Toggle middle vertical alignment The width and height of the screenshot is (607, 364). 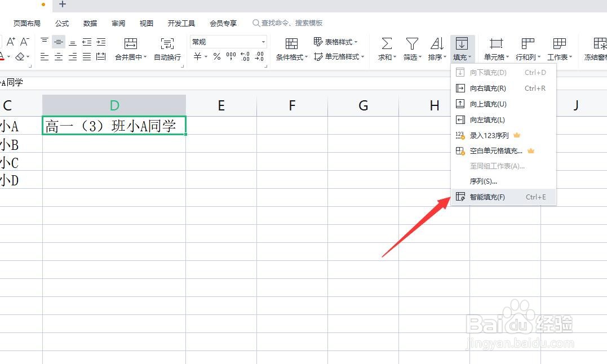[59, 42]
